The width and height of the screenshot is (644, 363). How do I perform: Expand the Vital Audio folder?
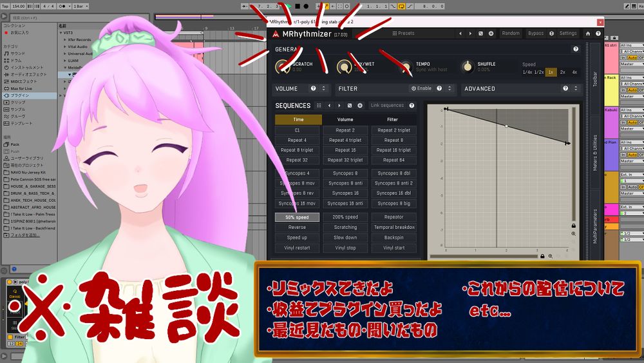65,47
